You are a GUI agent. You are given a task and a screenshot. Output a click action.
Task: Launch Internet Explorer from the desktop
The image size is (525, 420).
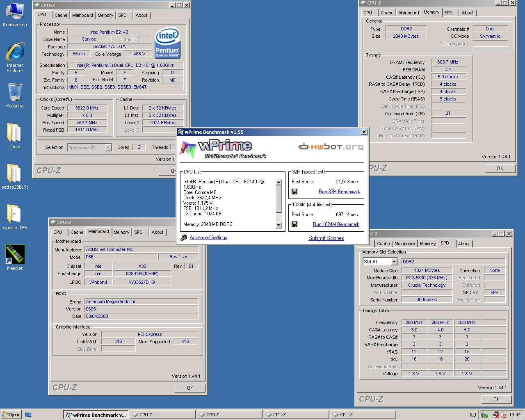pos(15,57)
